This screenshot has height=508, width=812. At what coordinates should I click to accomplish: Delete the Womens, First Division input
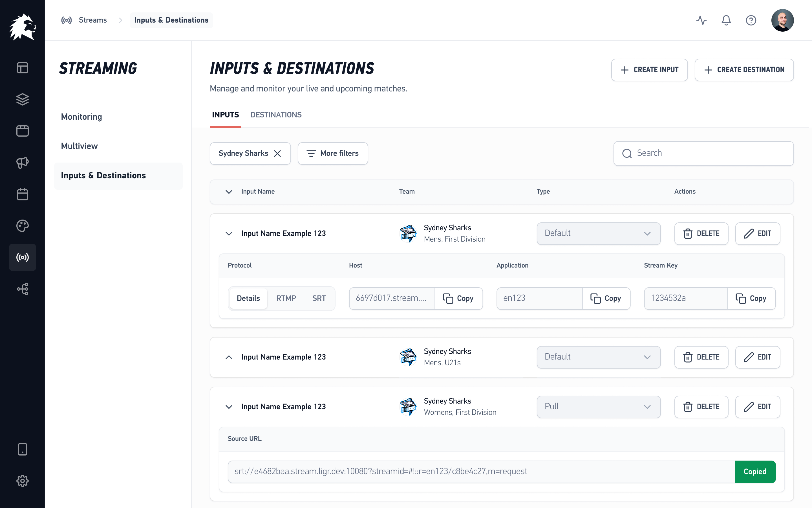701,407
